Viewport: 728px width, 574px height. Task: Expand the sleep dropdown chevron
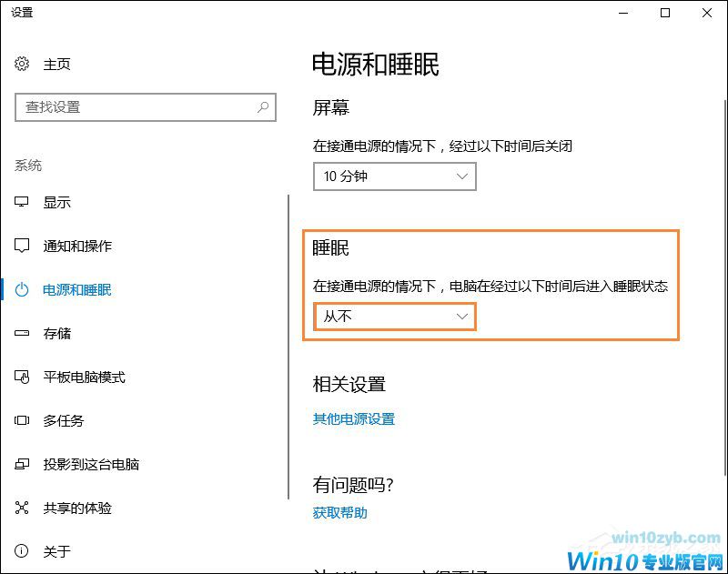[462, 317]
